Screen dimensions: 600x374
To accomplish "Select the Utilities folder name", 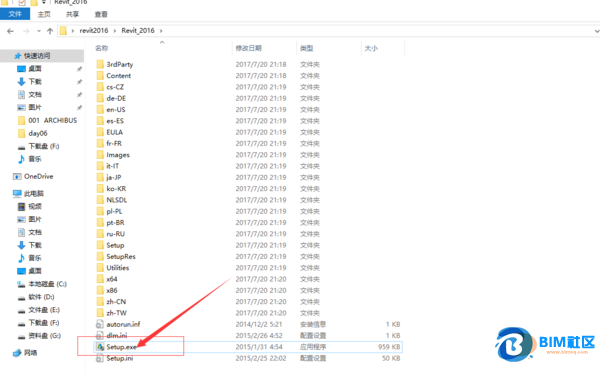I will click(118, 268).
